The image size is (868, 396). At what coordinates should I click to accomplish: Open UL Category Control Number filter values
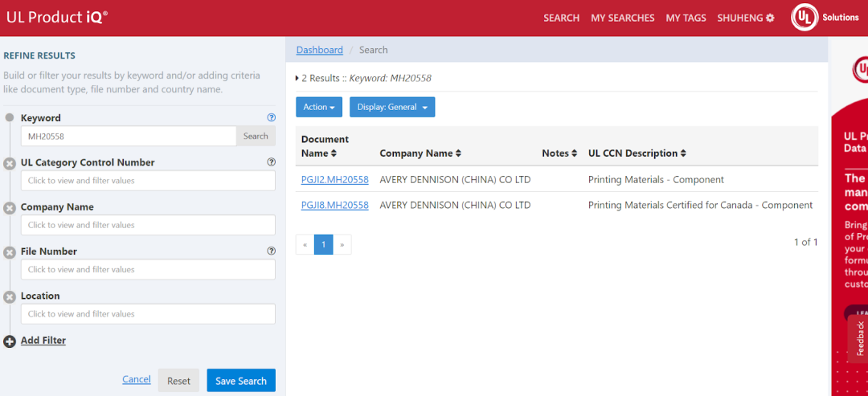[148, 181]
